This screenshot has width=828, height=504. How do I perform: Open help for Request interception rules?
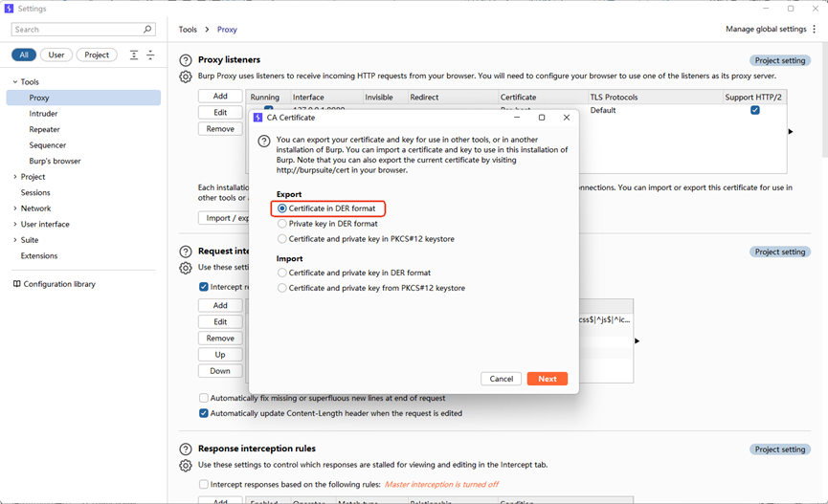tap(186, 252)
